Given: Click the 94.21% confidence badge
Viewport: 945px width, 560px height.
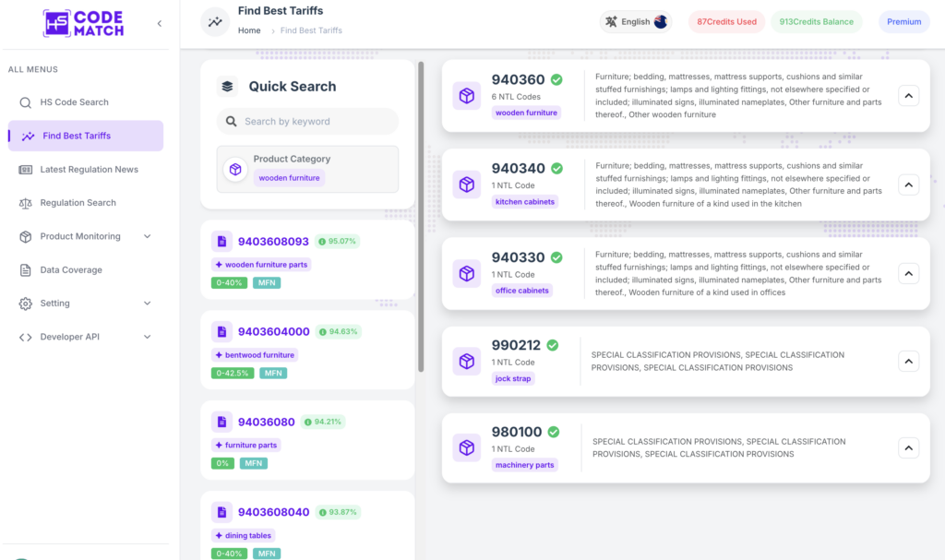Looking at the screenshot, I should coord(323,422).
